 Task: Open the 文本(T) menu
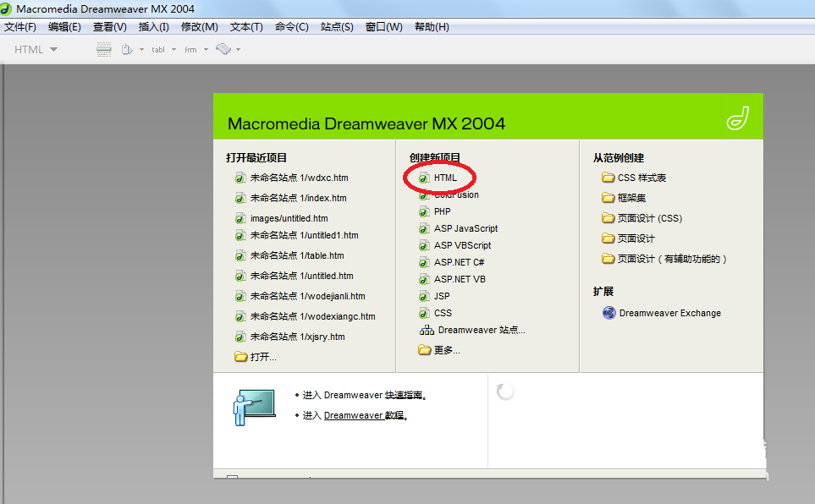point(246,27)
